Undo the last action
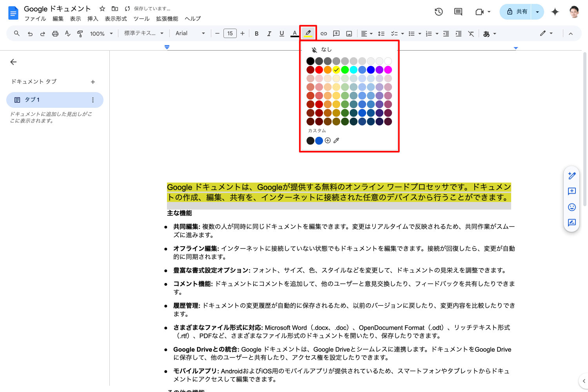Image resolution: width=588 pixels, height=392 pixels. tap(30, 34)
